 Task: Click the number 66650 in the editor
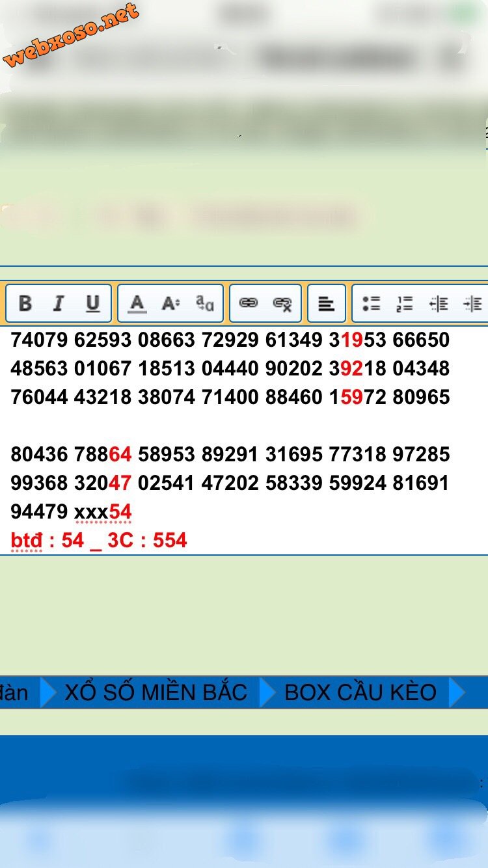(x=422, y=340)
